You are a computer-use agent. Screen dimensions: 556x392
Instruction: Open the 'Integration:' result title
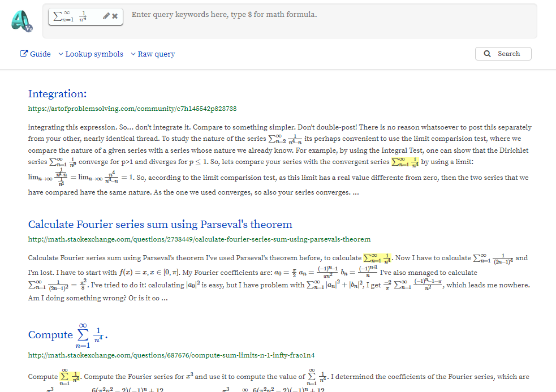click(57, 94)
